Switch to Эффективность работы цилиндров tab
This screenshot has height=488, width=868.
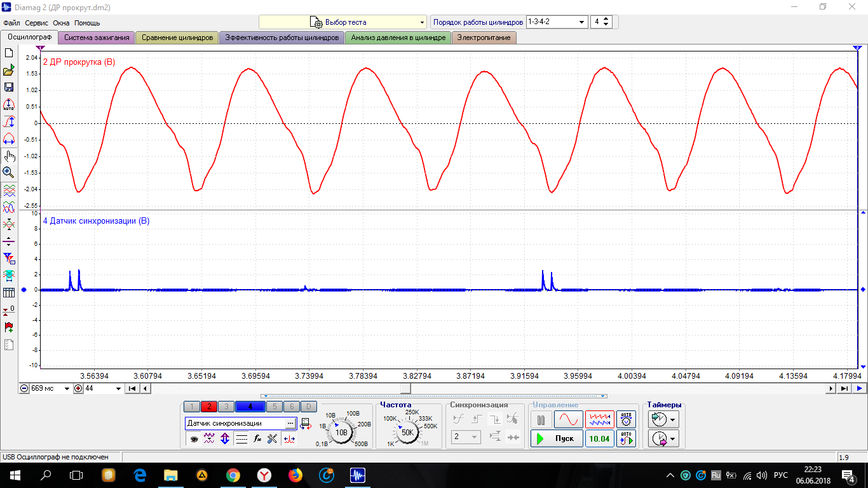[x=282, y=37]
